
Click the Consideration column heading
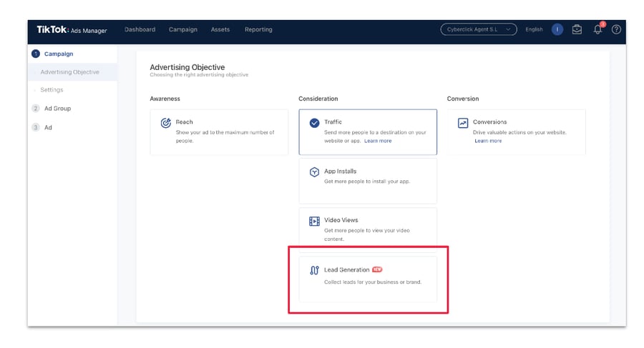(x=318, y=99)
